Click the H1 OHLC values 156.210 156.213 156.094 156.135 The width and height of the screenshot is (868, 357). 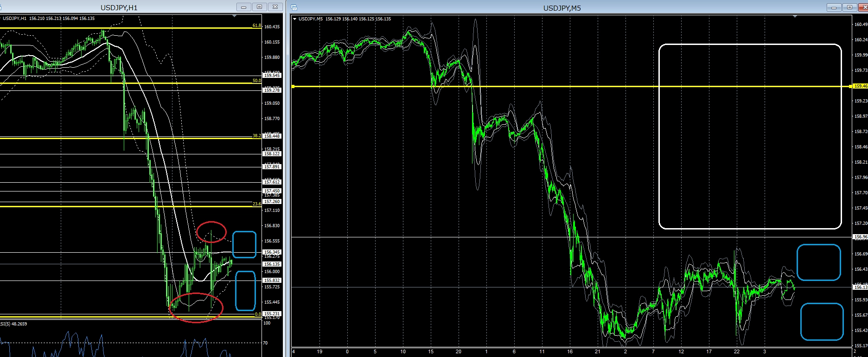click(x=62, y=19)
